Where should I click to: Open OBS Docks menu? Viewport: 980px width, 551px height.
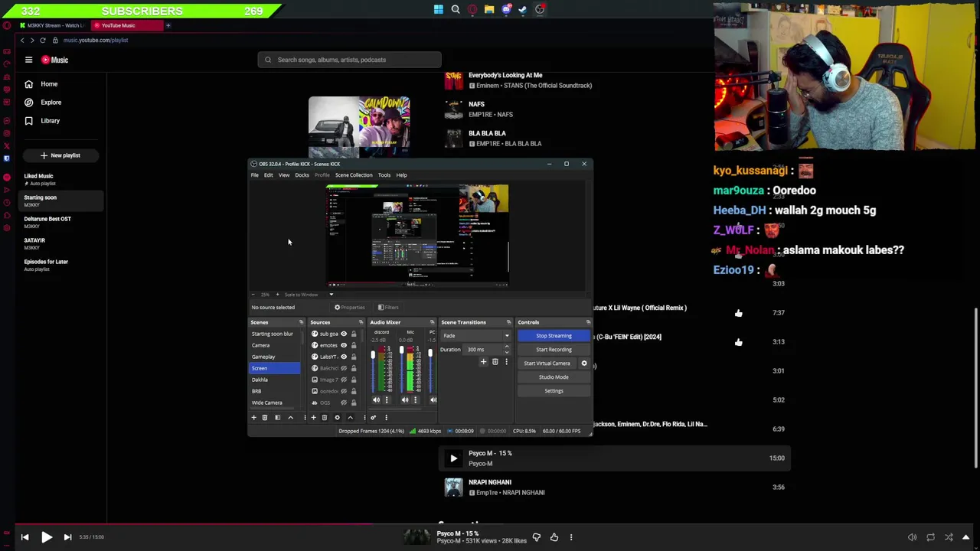point(302,175)
